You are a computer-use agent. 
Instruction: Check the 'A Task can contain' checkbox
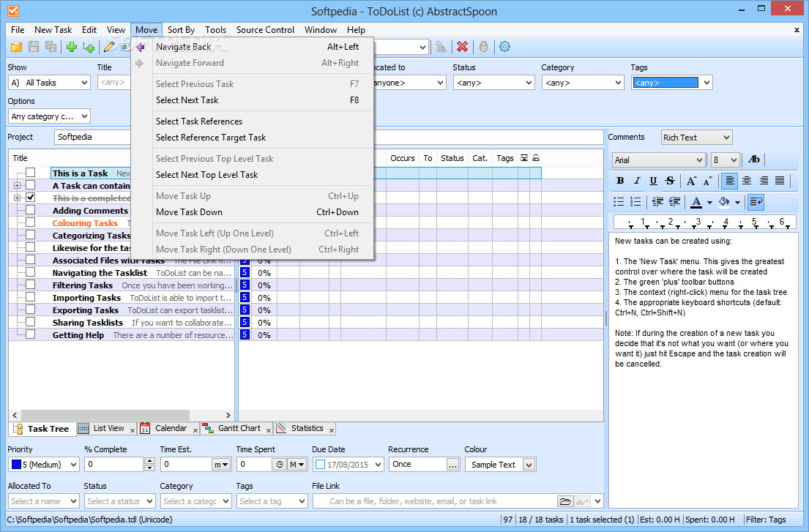coord(31,185)
